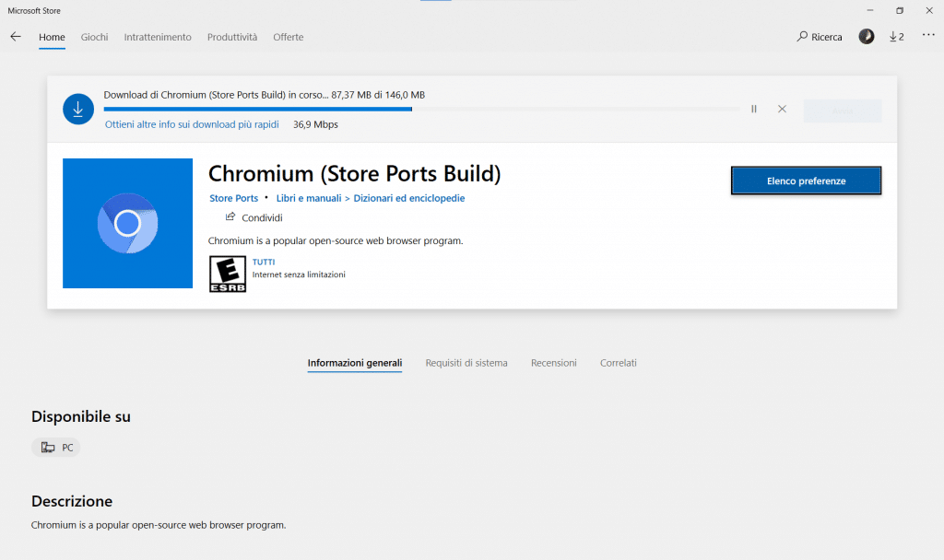This screenshot has height=560, width=944.
Task: Click the download progress bar
Action: tap(421, 109)
